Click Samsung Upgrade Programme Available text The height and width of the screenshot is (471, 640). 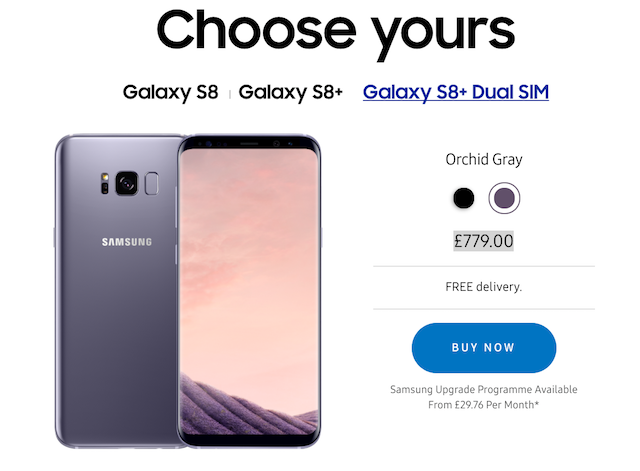coord(484,389)
